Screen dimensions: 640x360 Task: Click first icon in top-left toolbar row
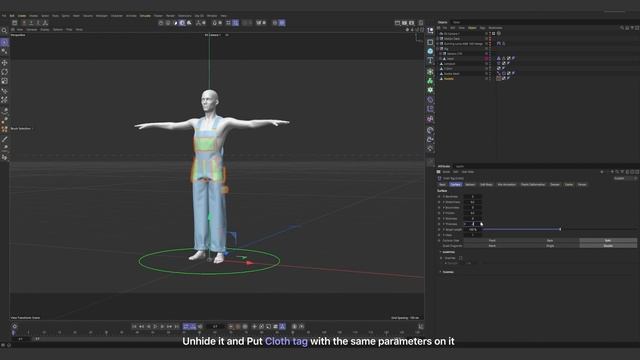15,23
